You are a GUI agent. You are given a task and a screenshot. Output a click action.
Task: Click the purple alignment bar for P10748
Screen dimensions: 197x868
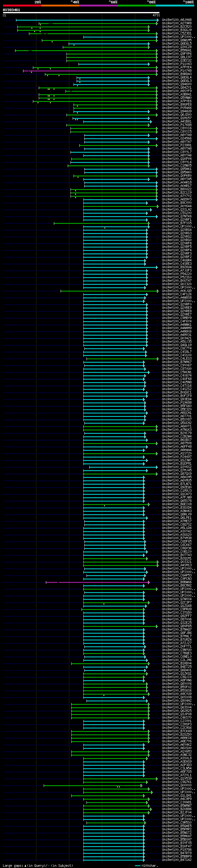90,71
